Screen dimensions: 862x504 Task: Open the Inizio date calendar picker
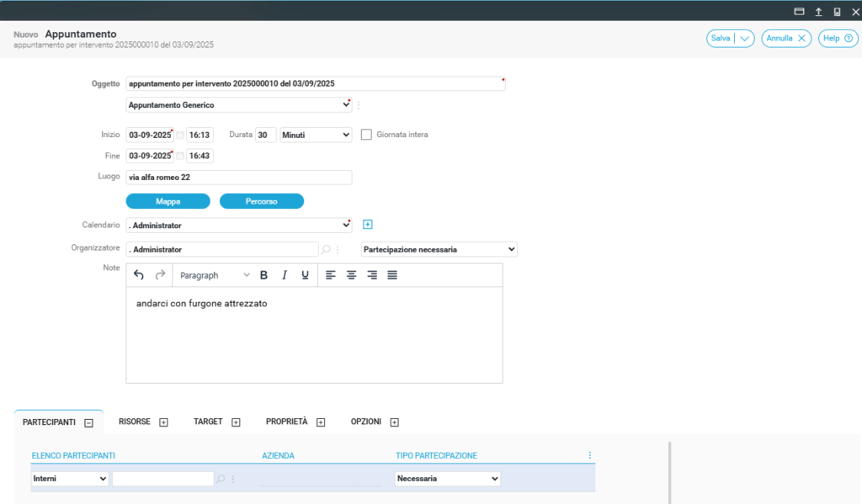180,135
